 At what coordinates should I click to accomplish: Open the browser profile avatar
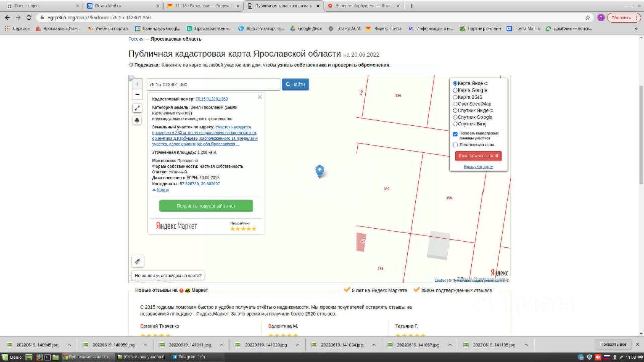point(601,17)
